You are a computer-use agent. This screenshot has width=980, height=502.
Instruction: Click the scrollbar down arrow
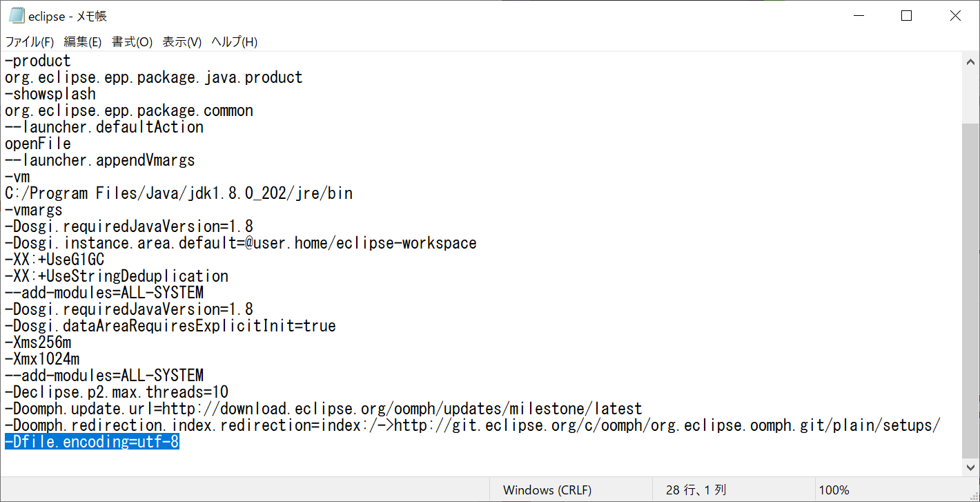pyautogui.click(x=971, y=466)
